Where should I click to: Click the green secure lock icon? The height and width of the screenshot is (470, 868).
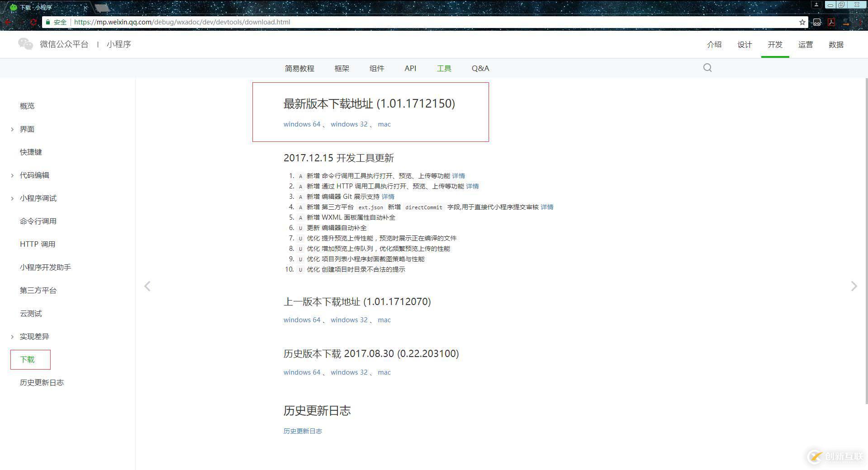click(x=48, y=22)
